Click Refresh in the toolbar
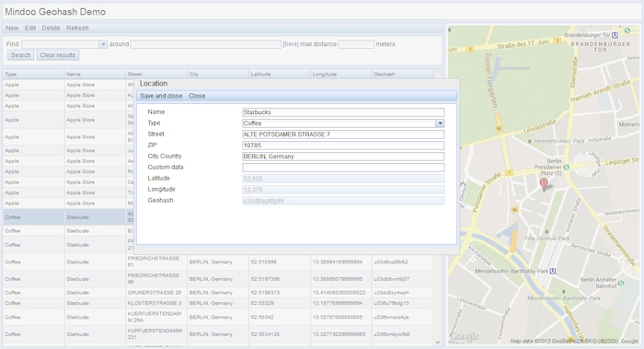Screen dimensions: 644x349 click(x=77, y=28)
